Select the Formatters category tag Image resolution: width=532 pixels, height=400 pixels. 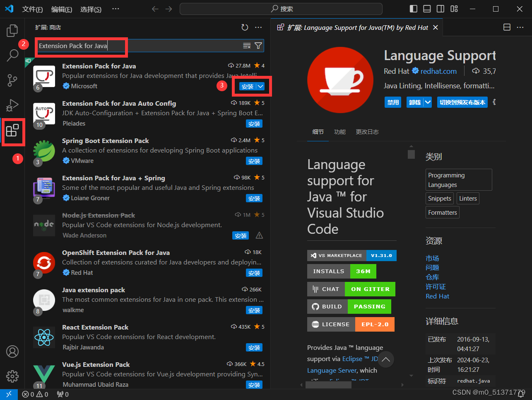(443, 213)
